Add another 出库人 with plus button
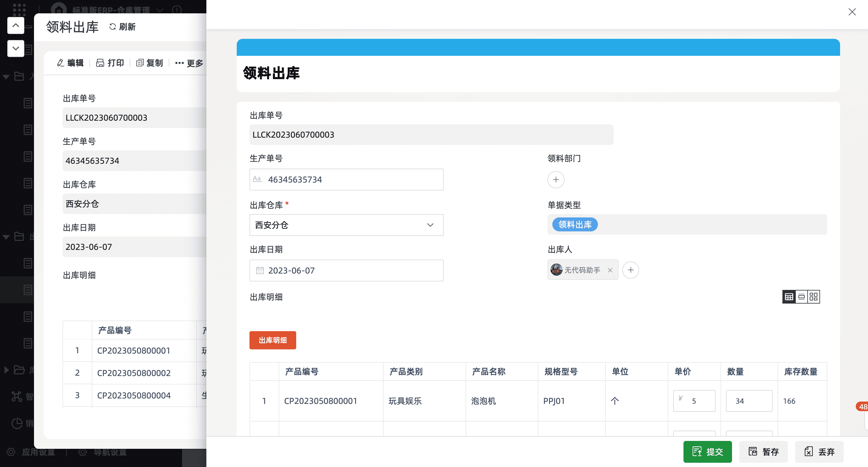The width and height of the screenshot is (868, 467). [x=630, y=270]
